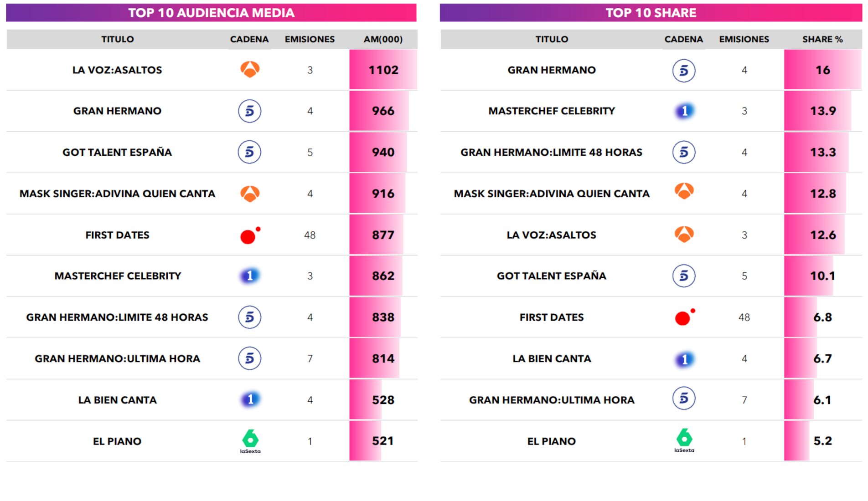Click CADENA header in the audience table
This screenshot has height=501, width=868.
[249, 40]
